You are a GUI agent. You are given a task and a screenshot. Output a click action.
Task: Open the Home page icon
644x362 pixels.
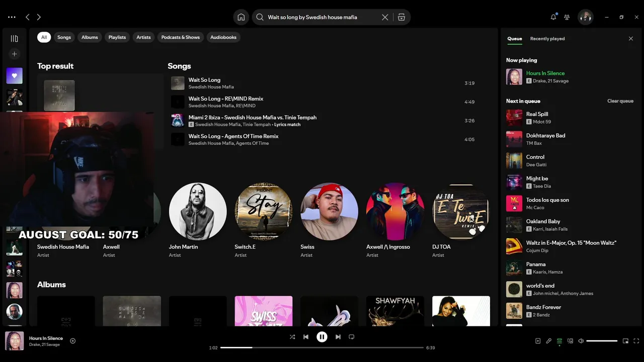tap(241, 17)
